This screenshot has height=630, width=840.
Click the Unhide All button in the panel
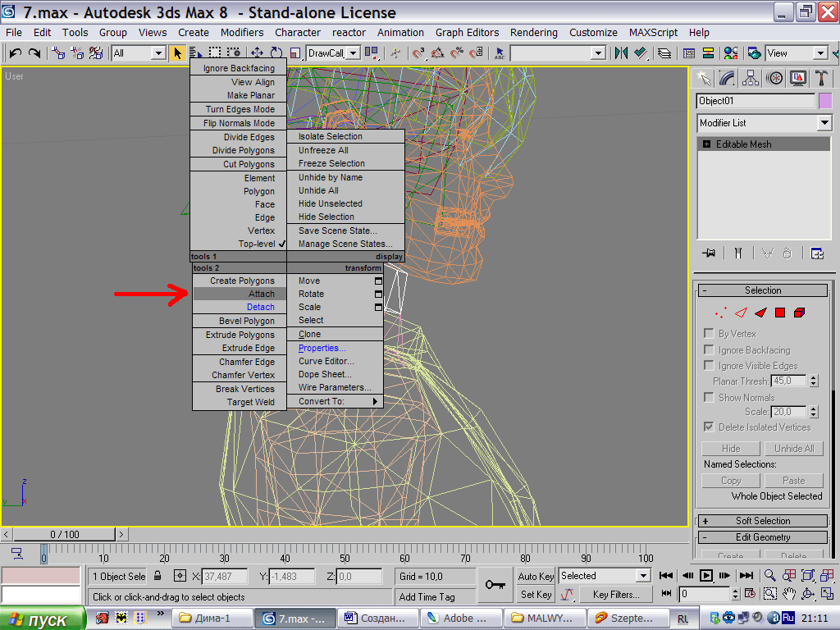pyautogui.click(x=794, y=449)
